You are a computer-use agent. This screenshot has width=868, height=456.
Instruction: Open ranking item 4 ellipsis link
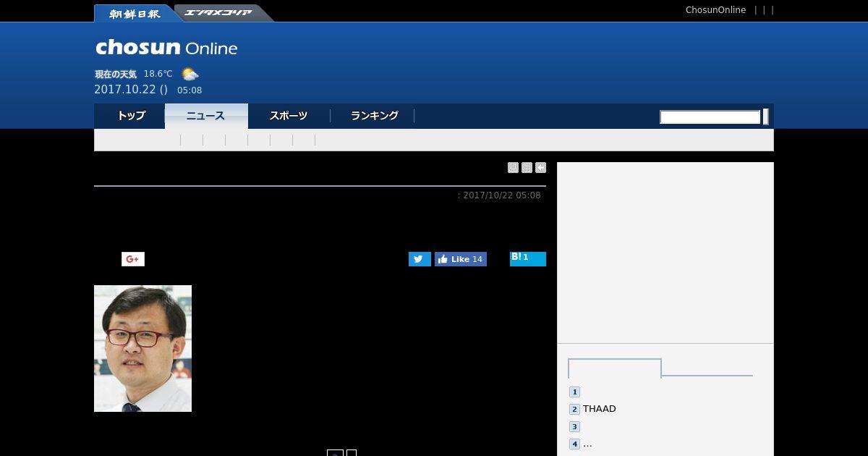pyautogui.click(x=587, y=444)
